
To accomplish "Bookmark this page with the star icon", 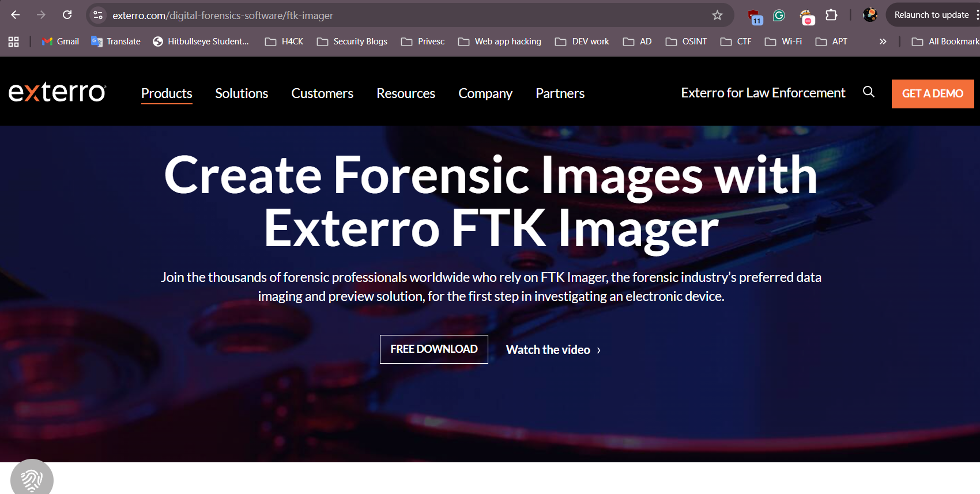I will point(717,16).
